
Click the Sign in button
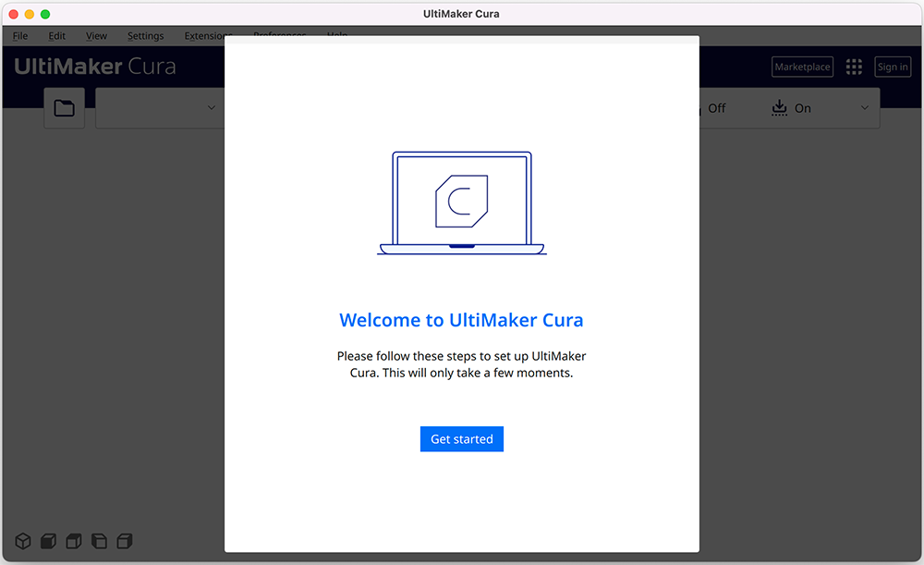(892, 66)
